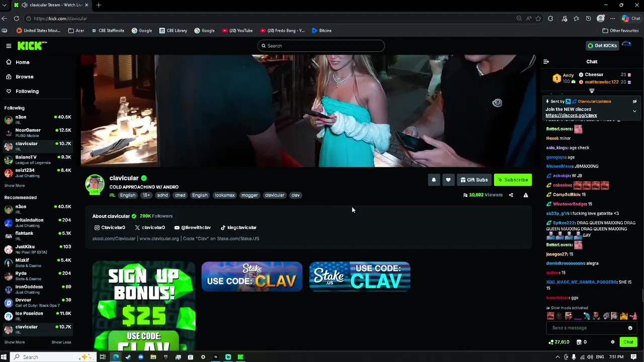
Task: Share the stream via share icon
Action: pos(511,195)
